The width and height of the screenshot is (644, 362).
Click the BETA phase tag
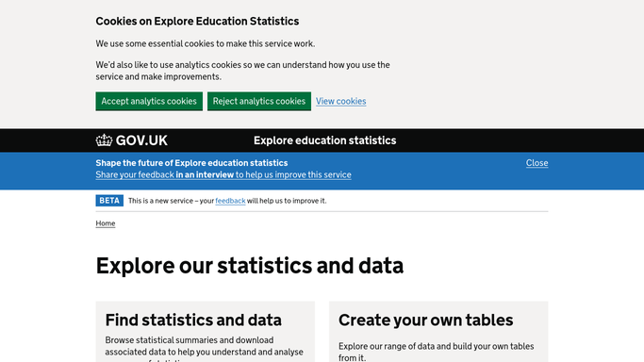(109, 200)
